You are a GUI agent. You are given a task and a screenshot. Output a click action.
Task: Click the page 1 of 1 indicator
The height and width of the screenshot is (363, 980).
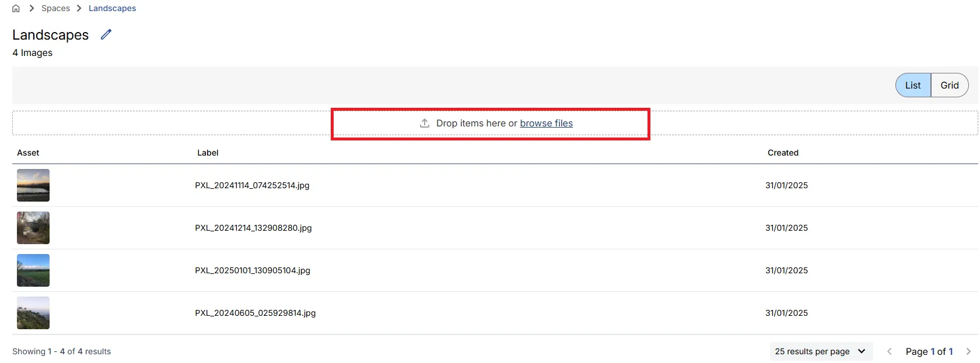(x=929, y=351)
